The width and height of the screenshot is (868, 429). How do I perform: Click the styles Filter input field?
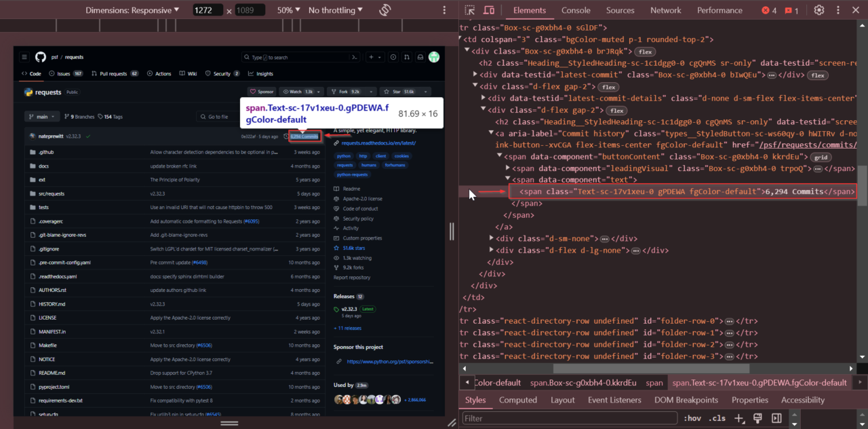[x=570, y=418]
